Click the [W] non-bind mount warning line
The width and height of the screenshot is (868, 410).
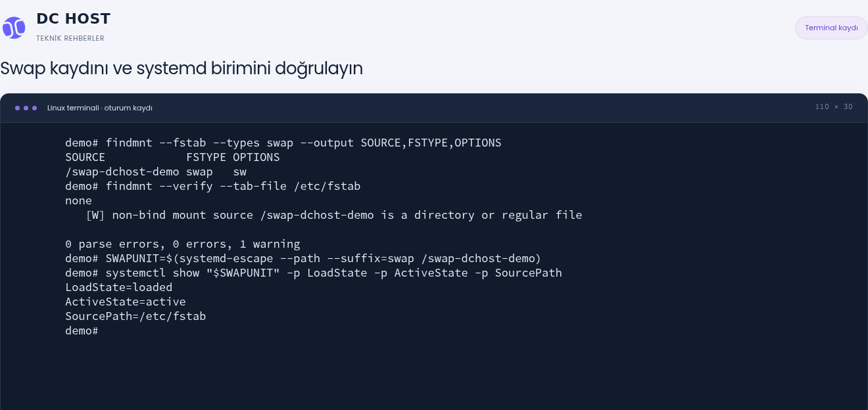click(334, 215)
